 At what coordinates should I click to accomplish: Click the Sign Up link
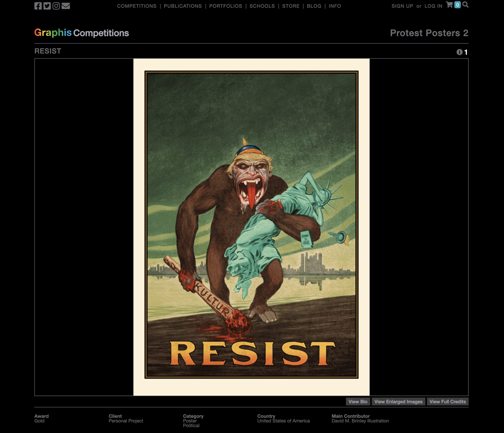coord(402,6)
